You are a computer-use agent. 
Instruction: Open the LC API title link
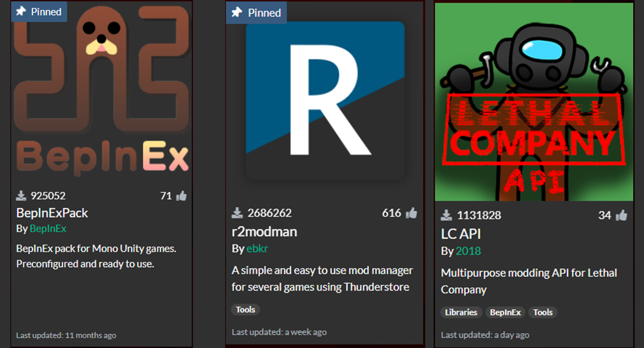(461, 234)
